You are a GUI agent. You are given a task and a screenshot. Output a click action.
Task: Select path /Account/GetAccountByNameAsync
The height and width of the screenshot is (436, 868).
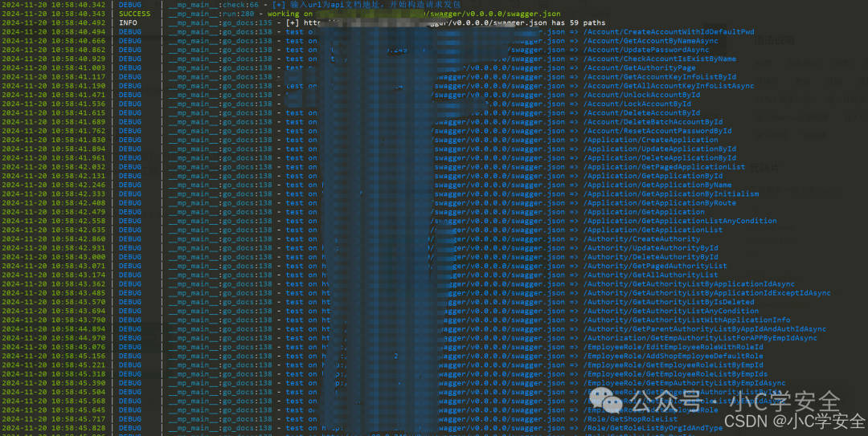(650, 41)
